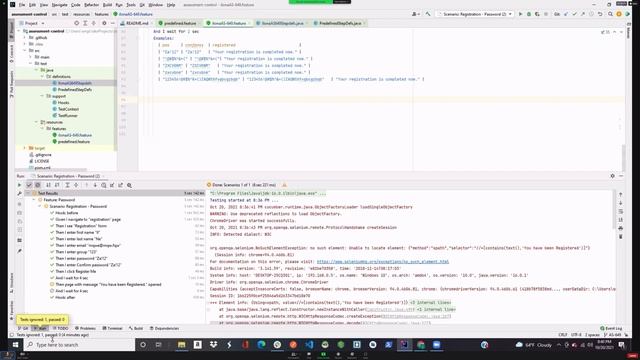Open the Problems tool window
Screen dimensions: 640x360
pyautogui.click(x=85, y=328)
